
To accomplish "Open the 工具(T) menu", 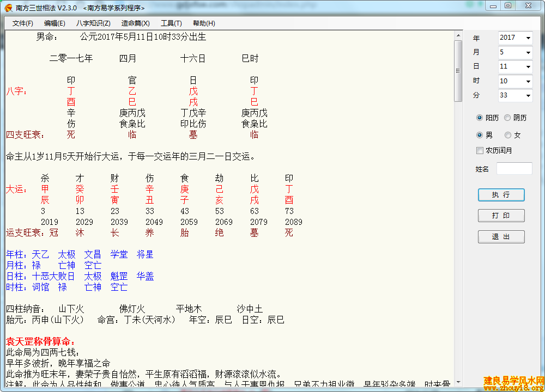I will click(x=171, y=23).
